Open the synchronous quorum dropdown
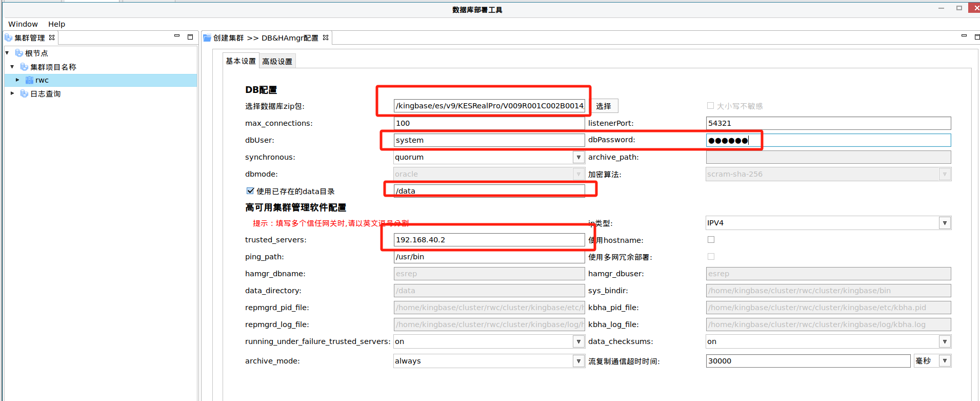The height and width of the screenshot is (401, 980). [x=578, y=157]
